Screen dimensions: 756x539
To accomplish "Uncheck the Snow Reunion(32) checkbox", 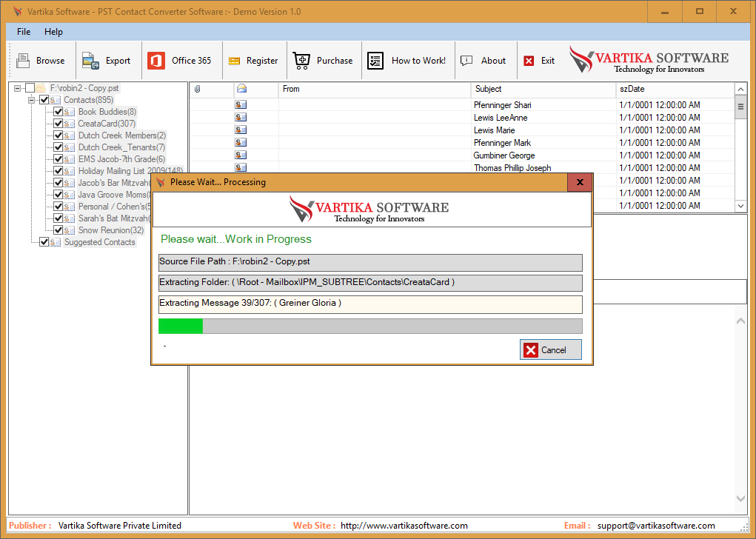I will (58, 230).
